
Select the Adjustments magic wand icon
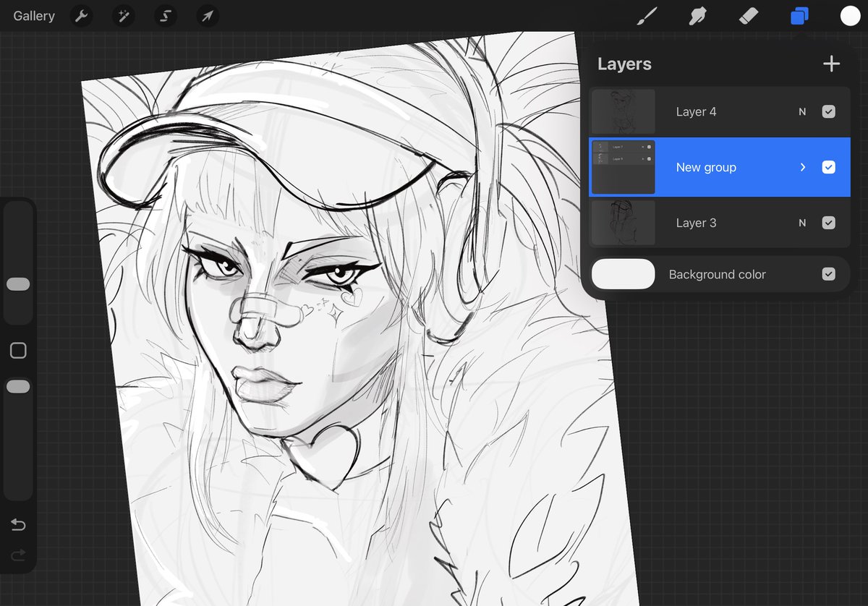123,15
